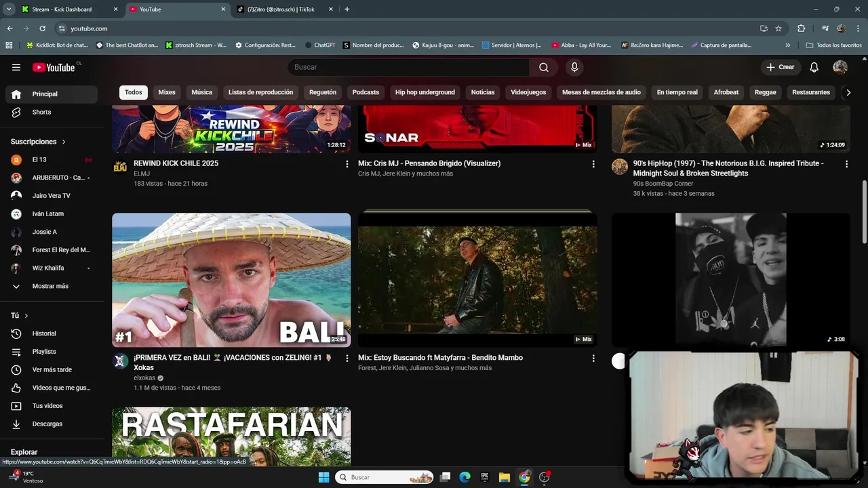Viewport: 868px width, 488px height.
Task: Select the Podcasts filter chip
Action: (x=366, y=92)
